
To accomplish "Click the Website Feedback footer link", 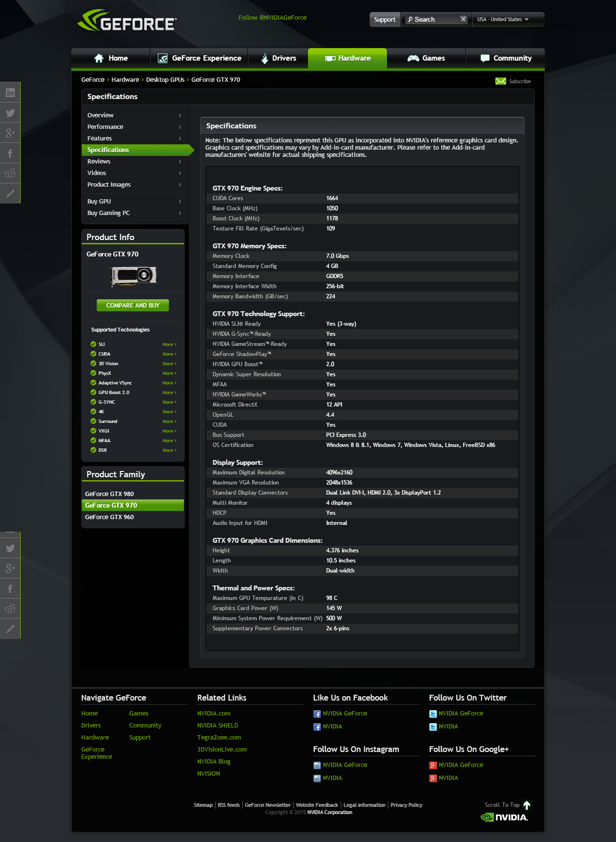I will 317,805.
